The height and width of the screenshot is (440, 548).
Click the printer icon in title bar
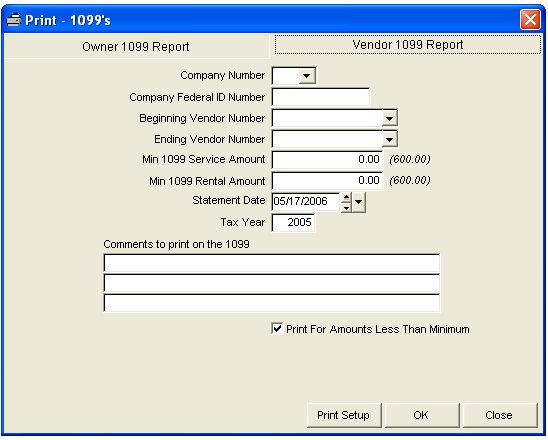[x=14, y=20]
